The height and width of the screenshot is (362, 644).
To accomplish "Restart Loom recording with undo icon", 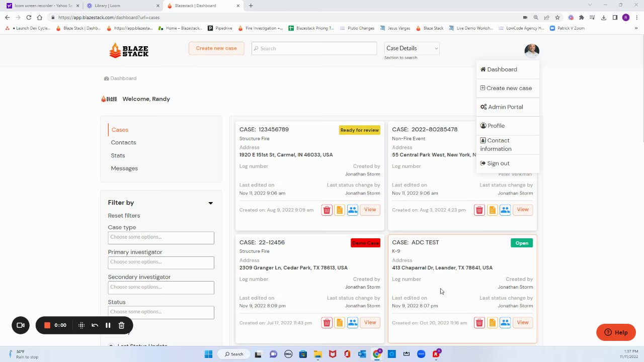I will click(95, 325).
